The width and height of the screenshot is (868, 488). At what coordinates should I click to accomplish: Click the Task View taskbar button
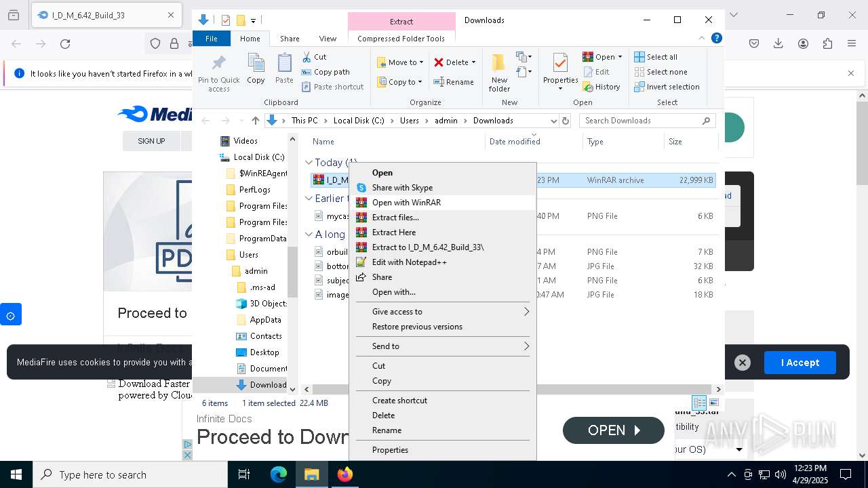[x=244, y=474]
